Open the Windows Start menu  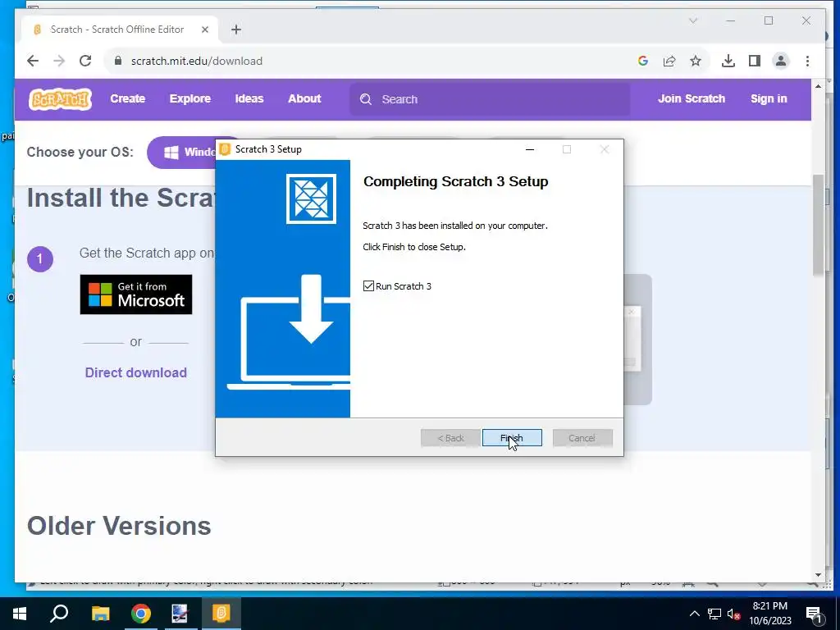click(x=20, y=614)
